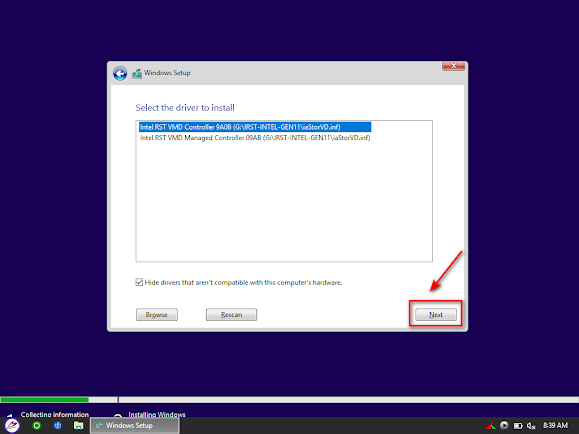Close the Windows Setup dialog

tap(453, 66)
